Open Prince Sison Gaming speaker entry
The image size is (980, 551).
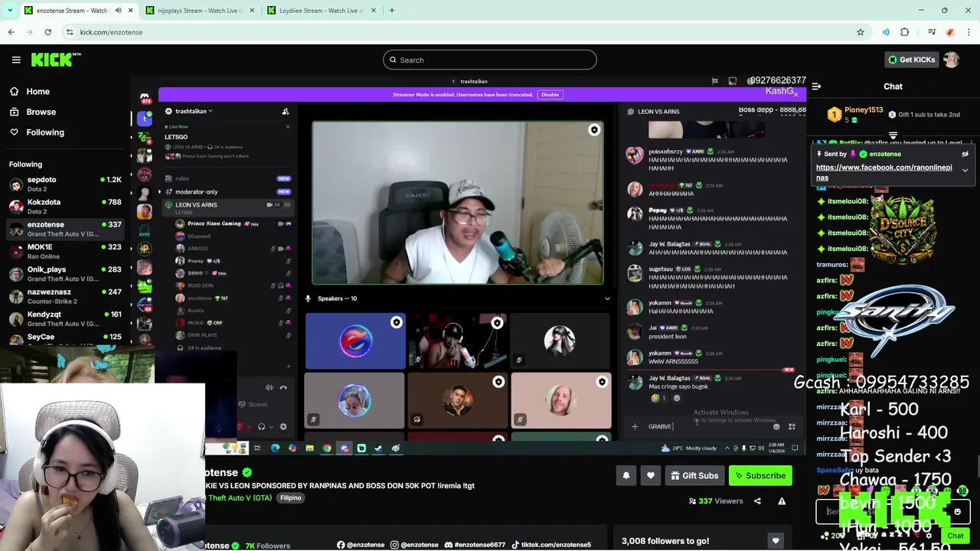click(x=234, y=223)
